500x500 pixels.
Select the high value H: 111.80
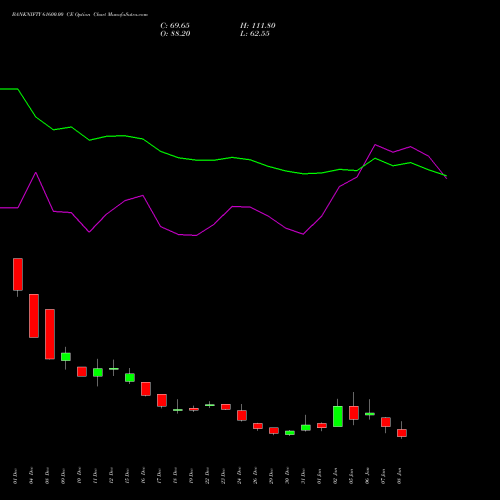tap(258, 26)
